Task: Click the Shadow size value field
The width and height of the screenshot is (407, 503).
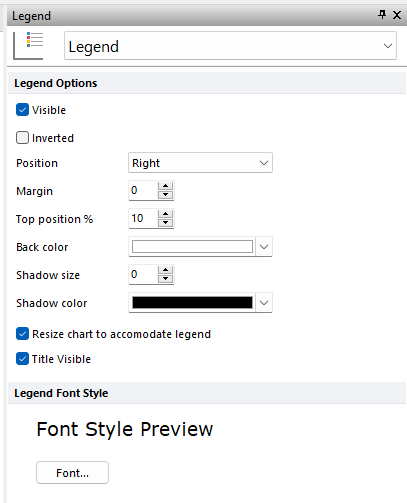Action: pos(143,274)
